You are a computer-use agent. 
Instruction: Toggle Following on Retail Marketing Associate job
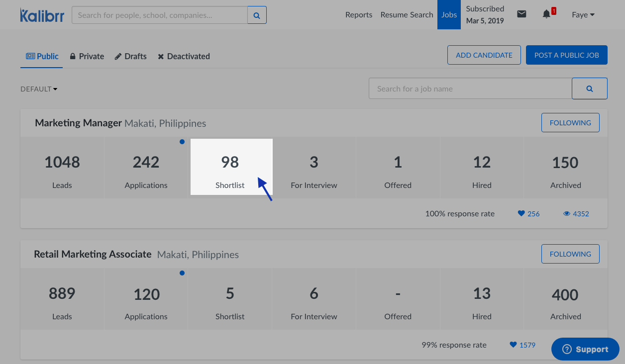coord(570,254)
